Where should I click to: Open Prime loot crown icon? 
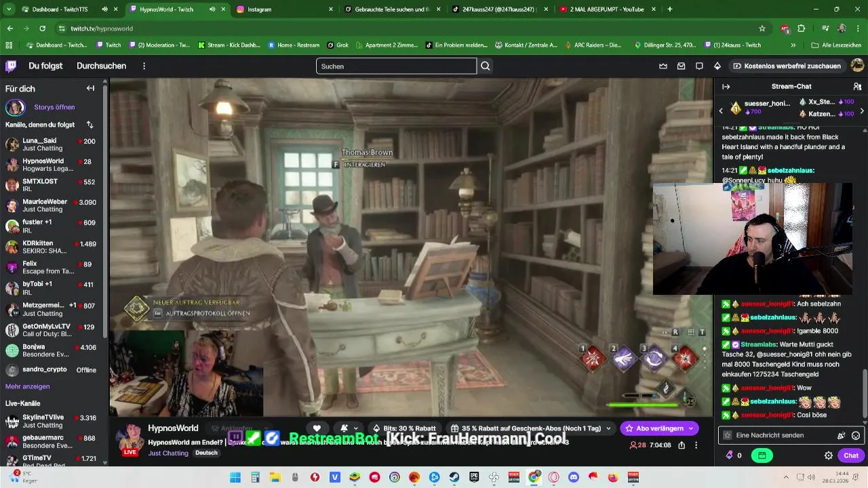click(x=663, y=66)
